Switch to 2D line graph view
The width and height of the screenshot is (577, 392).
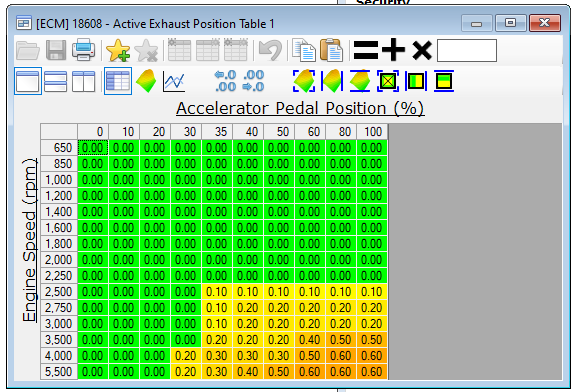(x=174, y=81)
